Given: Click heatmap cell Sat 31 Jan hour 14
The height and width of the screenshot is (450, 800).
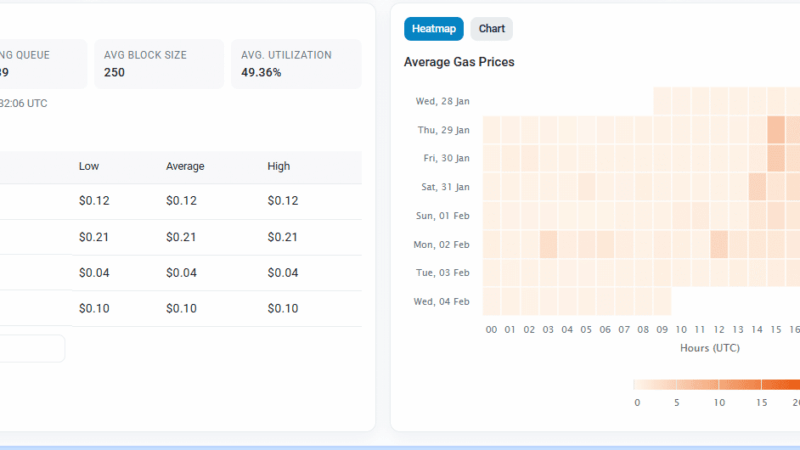Looking at the screenshot, I should pos(758,187).
